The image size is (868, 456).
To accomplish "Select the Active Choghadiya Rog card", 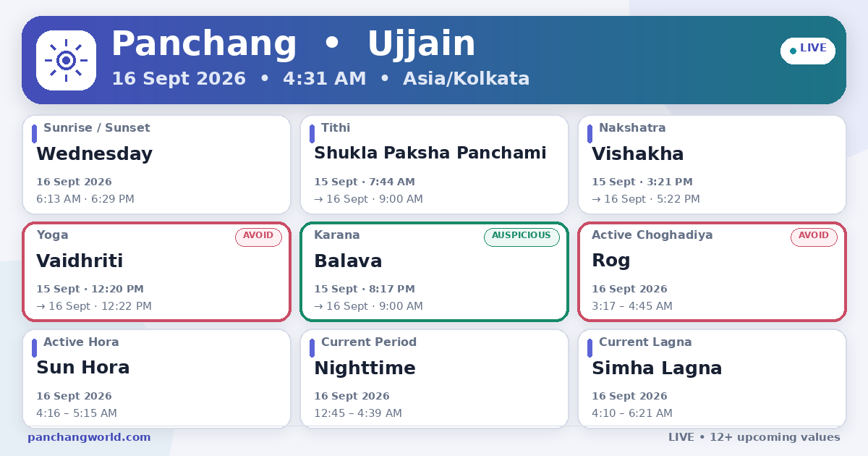I will [x=712, y=271].
